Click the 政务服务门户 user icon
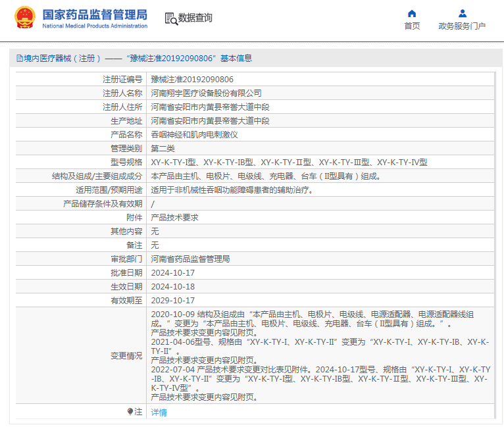This screenshot has width=504, height=427. [462, 14]
